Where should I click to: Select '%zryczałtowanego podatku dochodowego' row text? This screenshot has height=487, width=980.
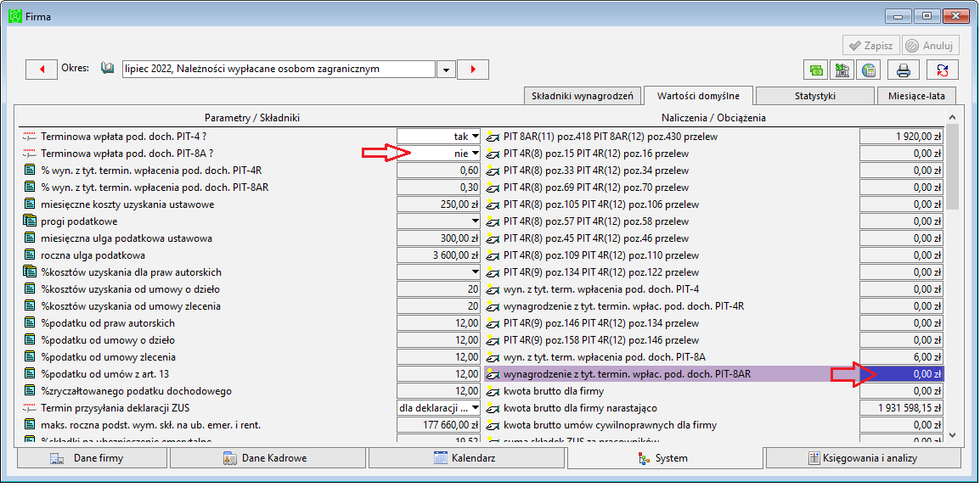(136, 391)
